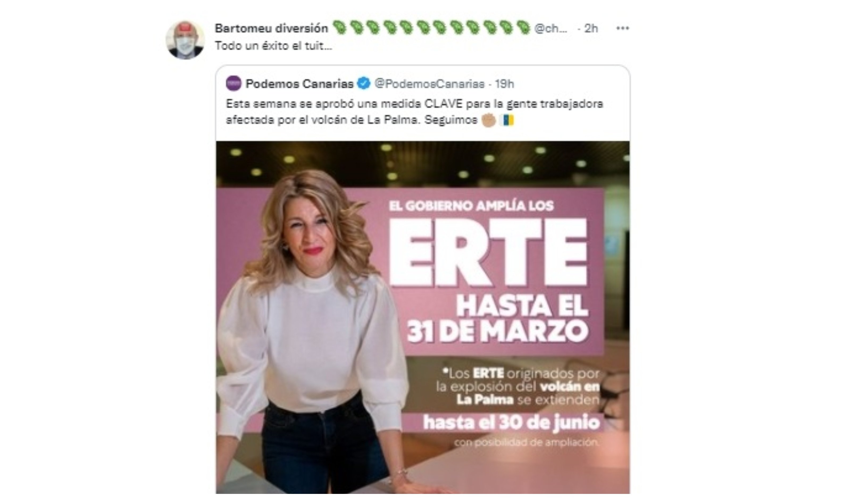868x504 pixels.
Task: Open the three-dot more options menu
Action: [622, 28]
